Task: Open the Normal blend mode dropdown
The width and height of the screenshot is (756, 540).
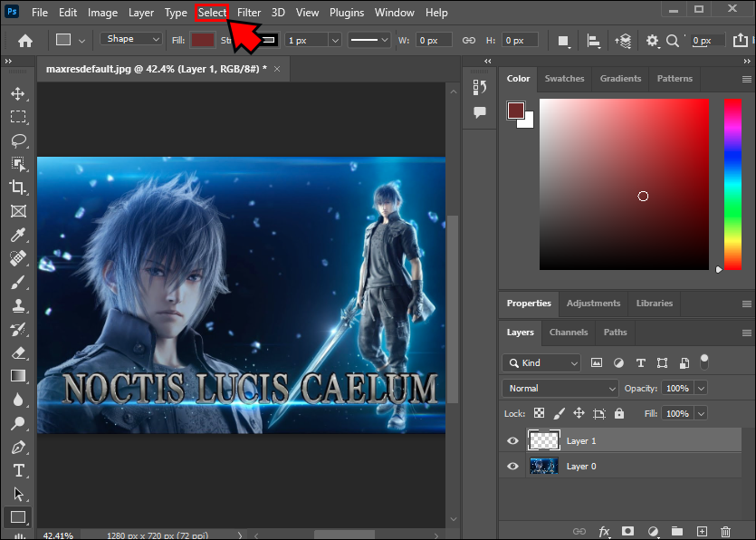Action: coord(560,388)
